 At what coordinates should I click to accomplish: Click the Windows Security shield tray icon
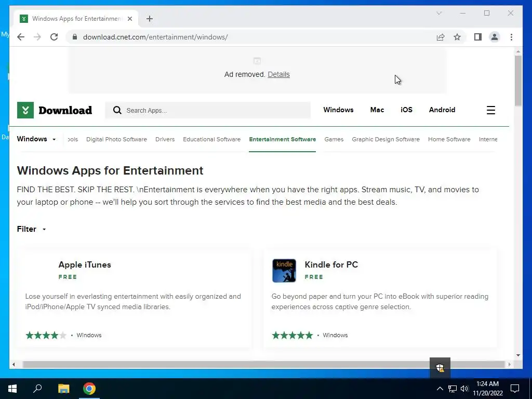440,367
